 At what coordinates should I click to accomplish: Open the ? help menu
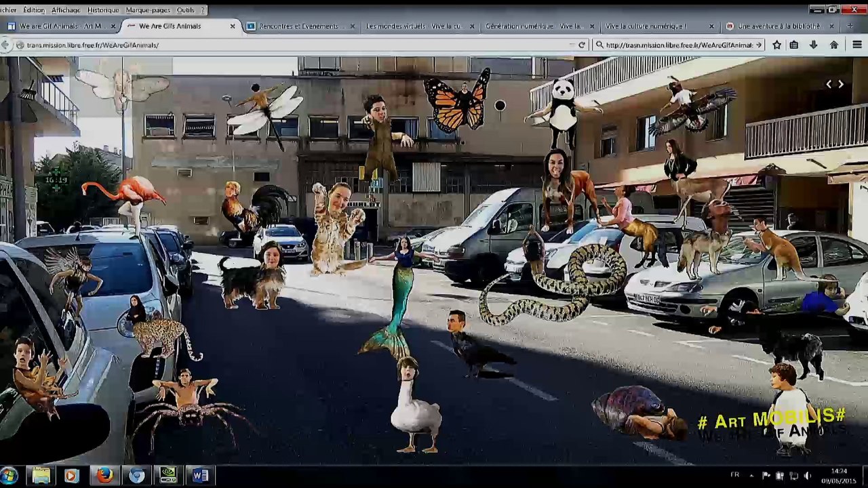(203, 10)
